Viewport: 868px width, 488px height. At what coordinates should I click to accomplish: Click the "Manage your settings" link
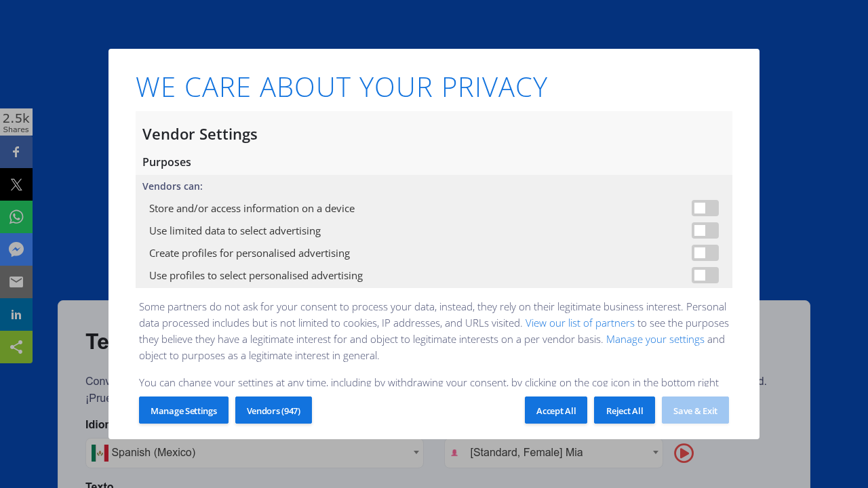(655, 339)
